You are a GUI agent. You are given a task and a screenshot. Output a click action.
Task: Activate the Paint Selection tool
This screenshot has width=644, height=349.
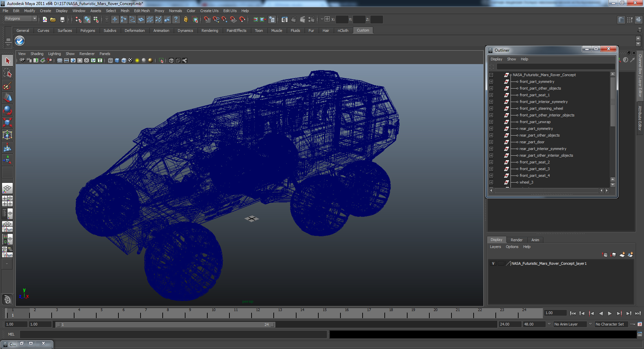[7, 86]
